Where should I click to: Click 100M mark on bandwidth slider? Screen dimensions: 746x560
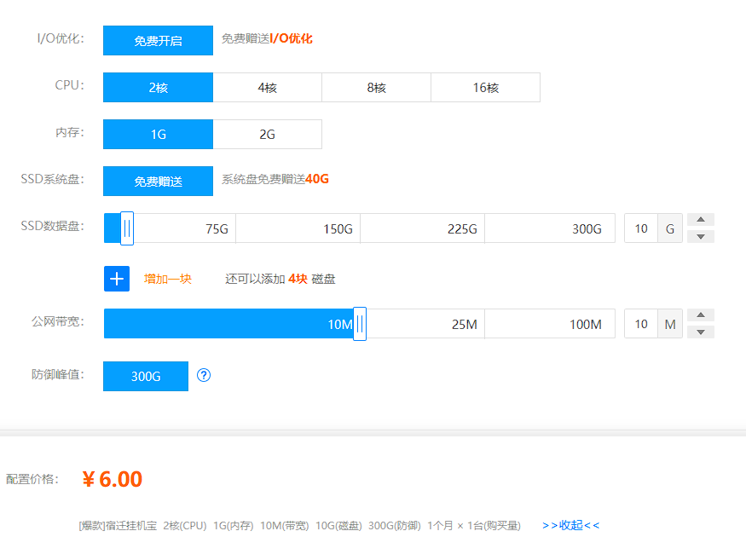tap(585, 324)
